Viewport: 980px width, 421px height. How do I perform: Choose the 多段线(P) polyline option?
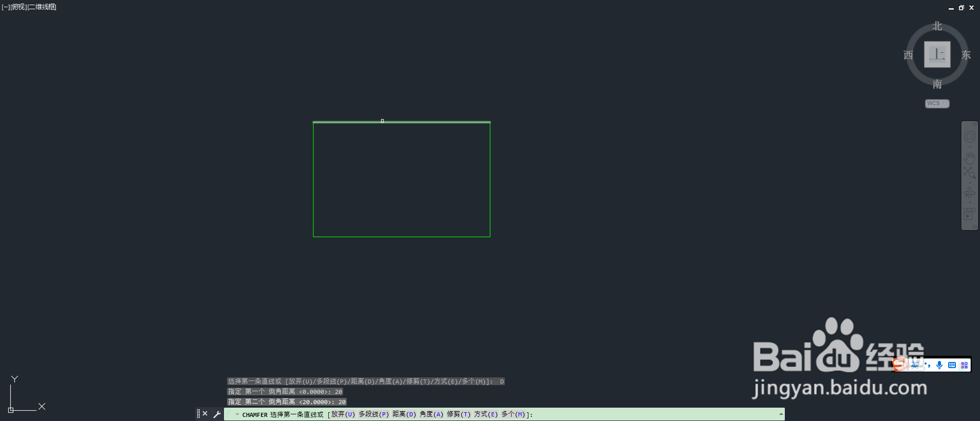(373, 414)
